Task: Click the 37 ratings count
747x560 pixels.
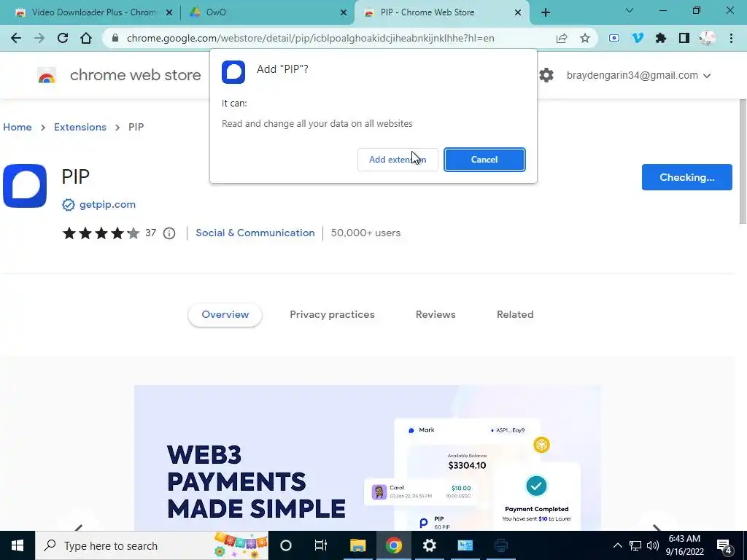Action: click(x=150, y=233)
